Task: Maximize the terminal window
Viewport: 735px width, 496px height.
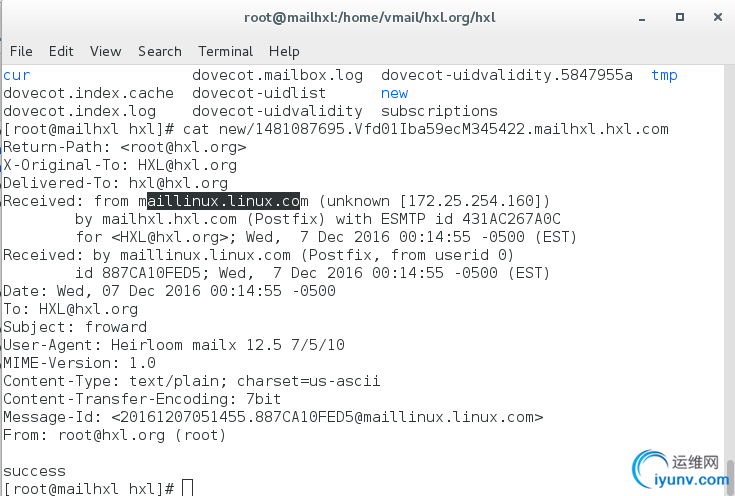Action: click(680, 17)
